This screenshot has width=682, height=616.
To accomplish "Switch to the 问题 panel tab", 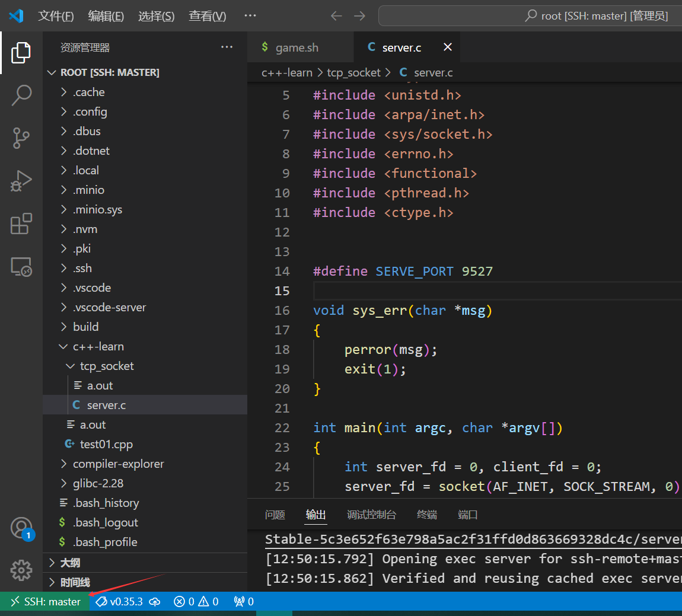I will click(x=275, y=515).
